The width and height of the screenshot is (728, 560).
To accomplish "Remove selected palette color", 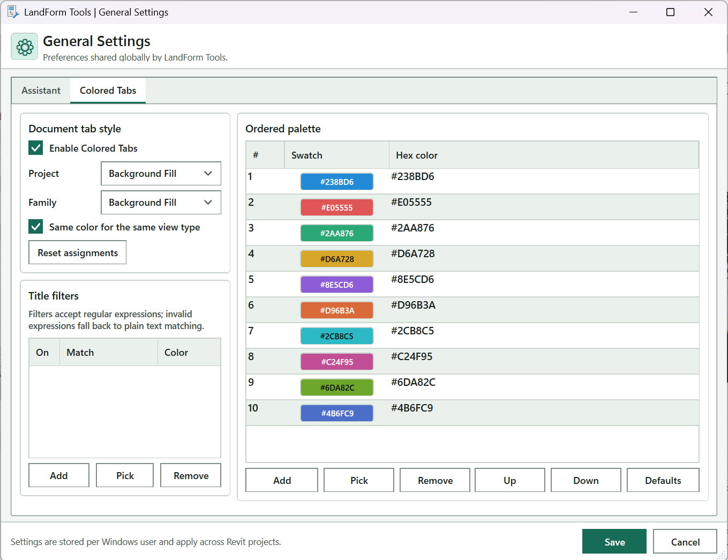I will 435,480.
